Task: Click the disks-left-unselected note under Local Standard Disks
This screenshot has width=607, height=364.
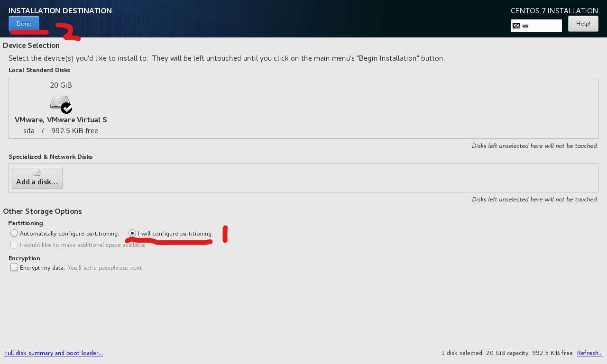Action: [x=535, y=146]
